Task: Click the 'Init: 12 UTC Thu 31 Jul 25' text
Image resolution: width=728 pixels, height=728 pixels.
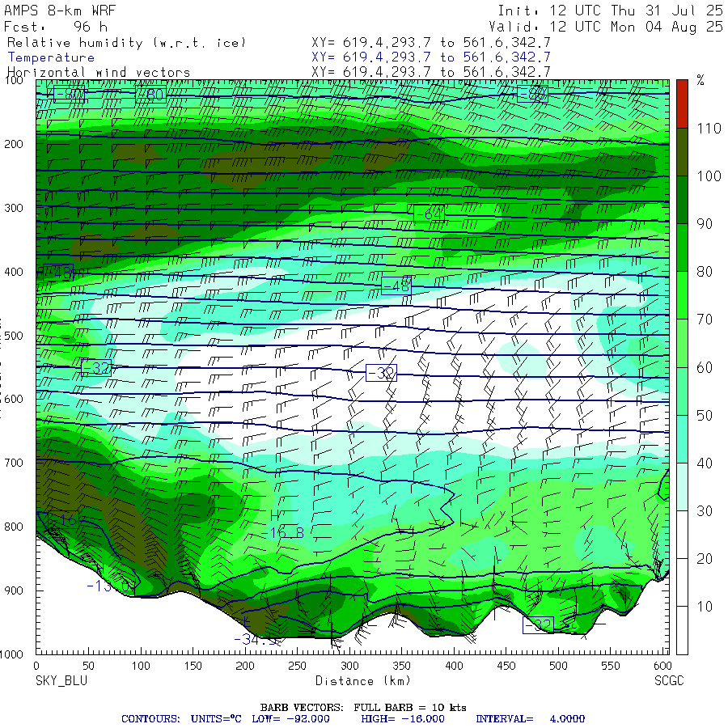Action: pyautogui.click(x=611, y=11)
